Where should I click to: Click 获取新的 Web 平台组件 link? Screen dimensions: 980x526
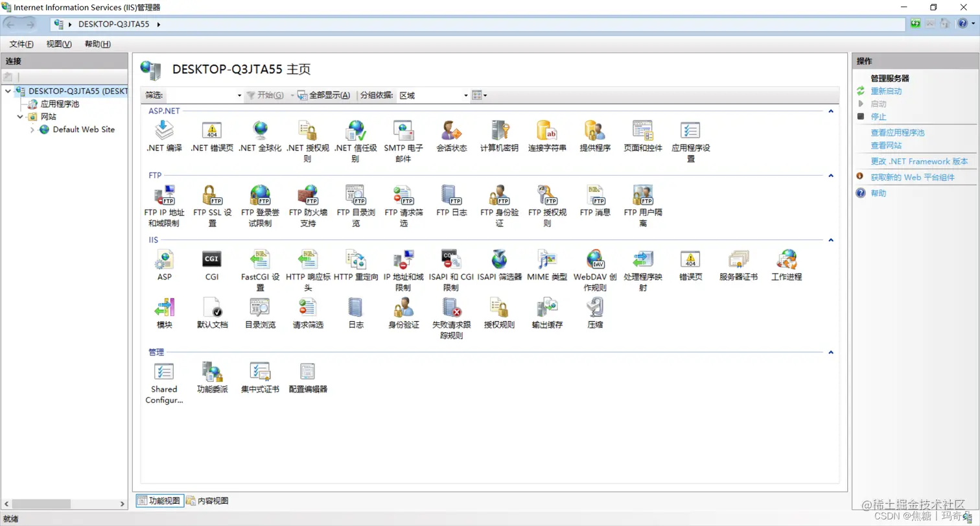[x=913, y=177]
